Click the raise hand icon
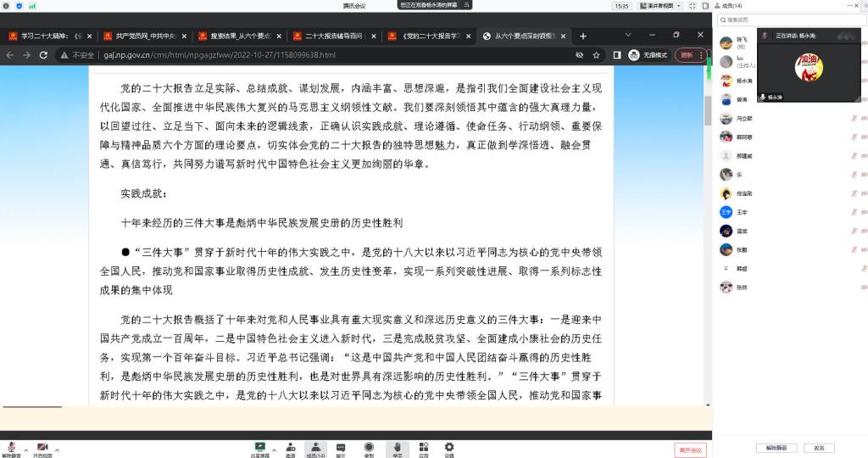The height and width of the screenshot is (458, 868). [x=397, y=447]
